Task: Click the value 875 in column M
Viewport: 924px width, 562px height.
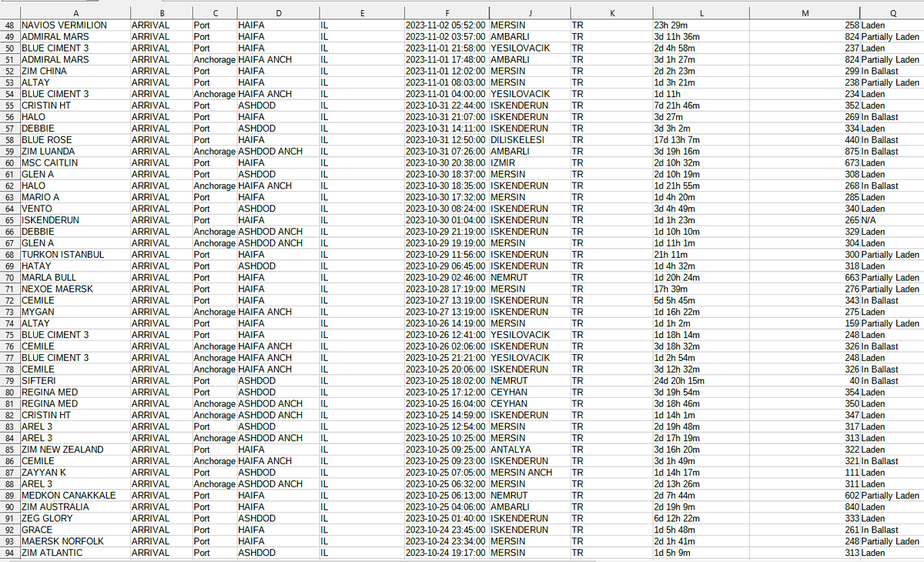Action: point(805,152)
